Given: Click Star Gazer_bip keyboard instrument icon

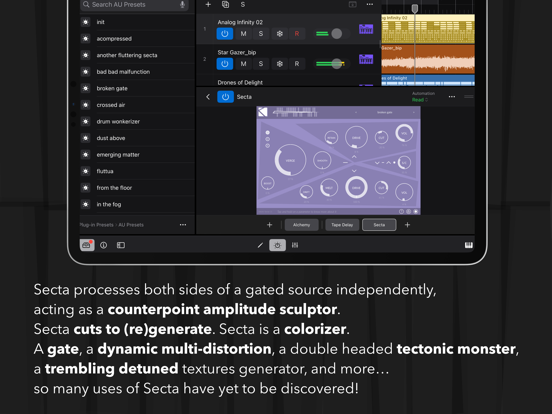Looking at the screenshot, I should click(366, 59).
